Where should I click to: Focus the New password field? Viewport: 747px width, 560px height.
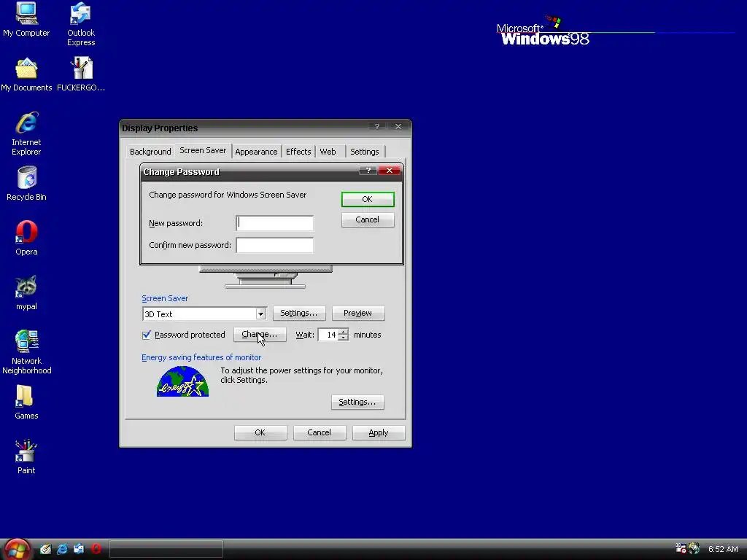pos(275,223)
